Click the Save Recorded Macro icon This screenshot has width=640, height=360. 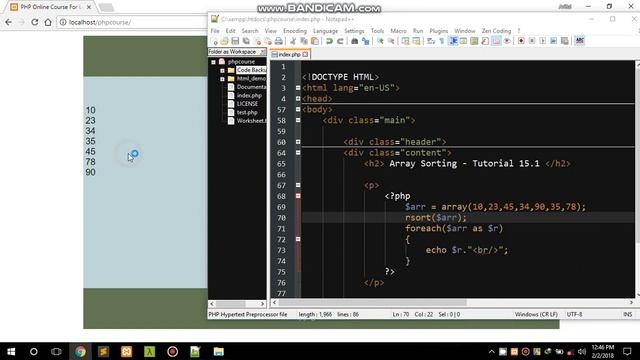coord(564,41)
